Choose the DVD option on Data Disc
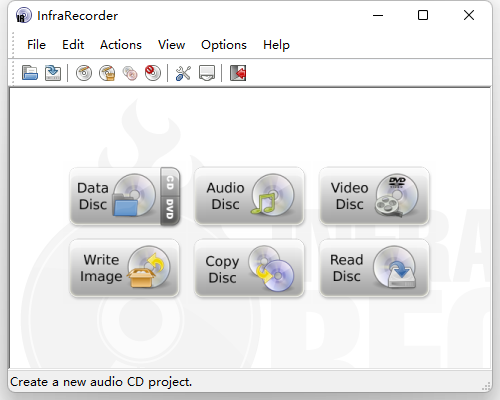 coord(170,210)
